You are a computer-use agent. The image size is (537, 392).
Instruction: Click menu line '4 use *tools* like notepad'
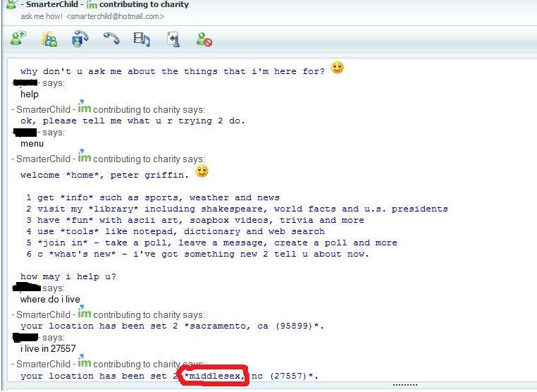[x=175, y=232]
